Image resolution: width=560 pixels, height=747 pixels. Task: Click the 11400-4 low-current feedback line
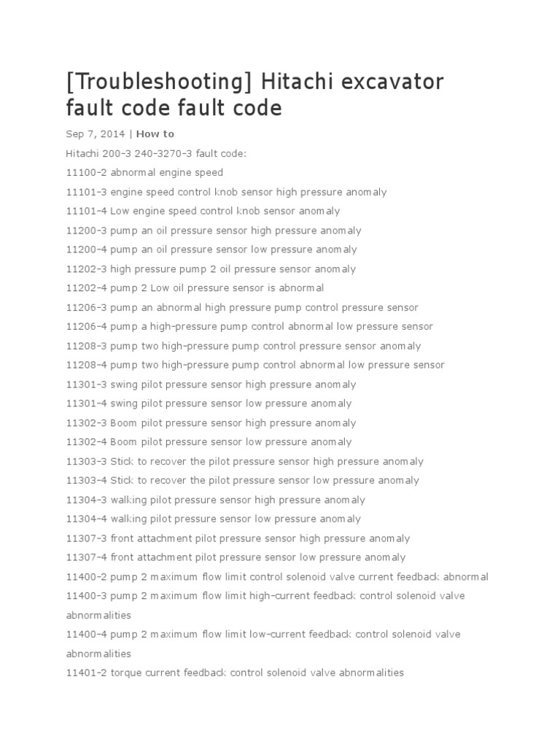263,635
